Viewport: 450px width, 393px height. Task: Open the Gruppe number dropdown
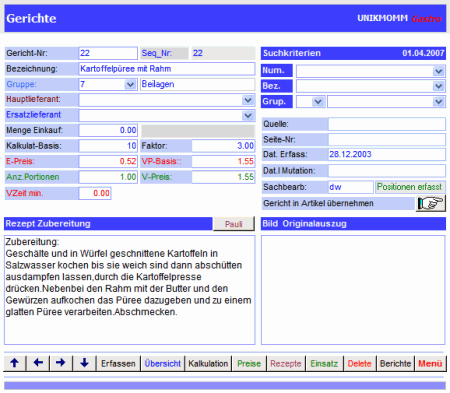click(130, 84)
